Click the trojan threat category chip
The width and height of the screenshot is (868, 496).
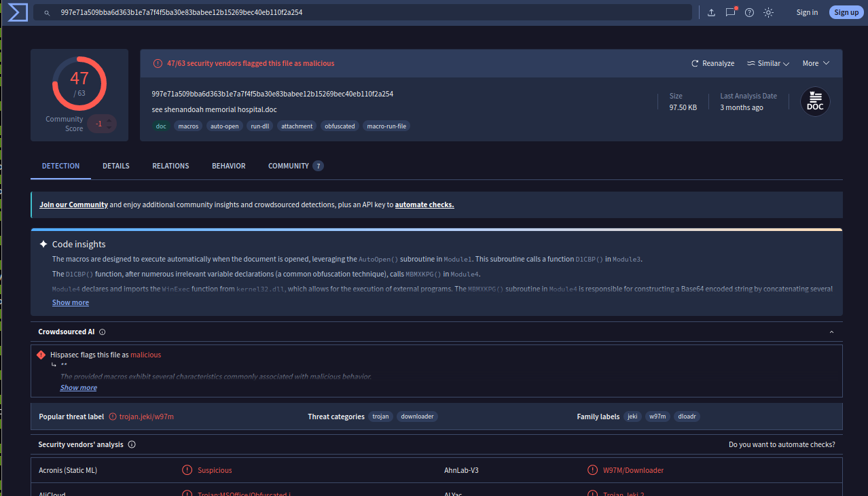[381, 417]
